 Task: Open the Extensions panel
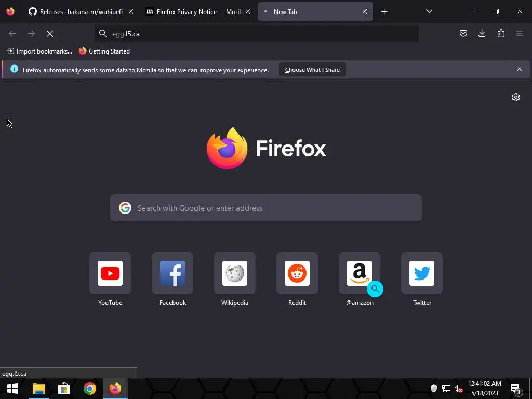[x=501, y=33]
